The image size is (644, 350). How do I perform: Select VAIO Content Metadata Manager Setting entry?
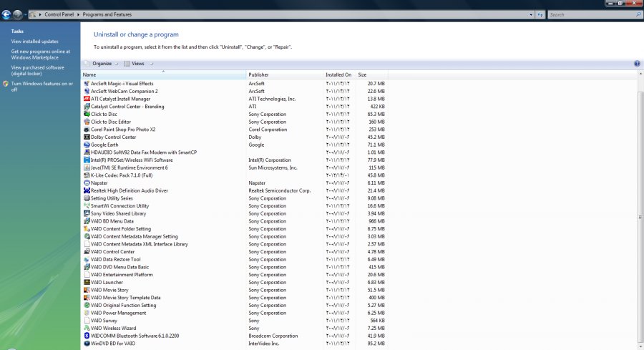(x=234, y=237)
